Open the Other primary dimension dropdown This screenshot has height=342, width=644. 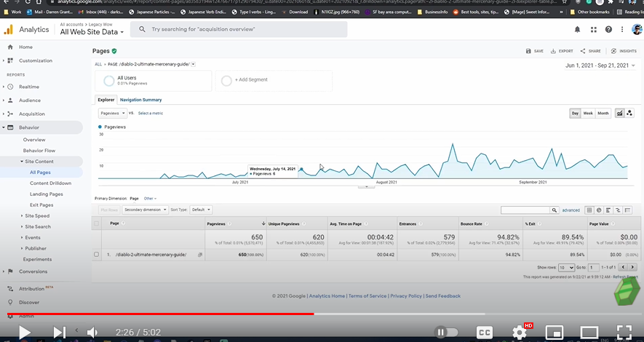point(150,199)
